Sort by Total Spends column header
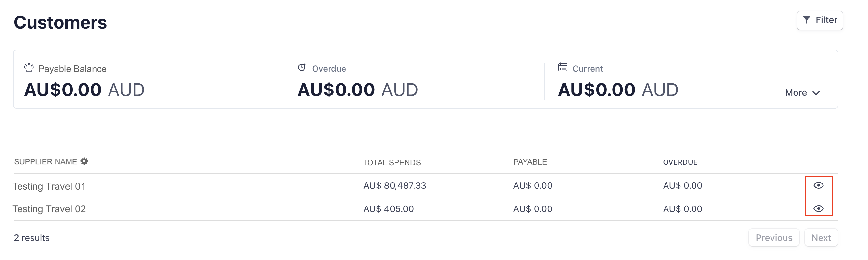 (x=392, y=163)
